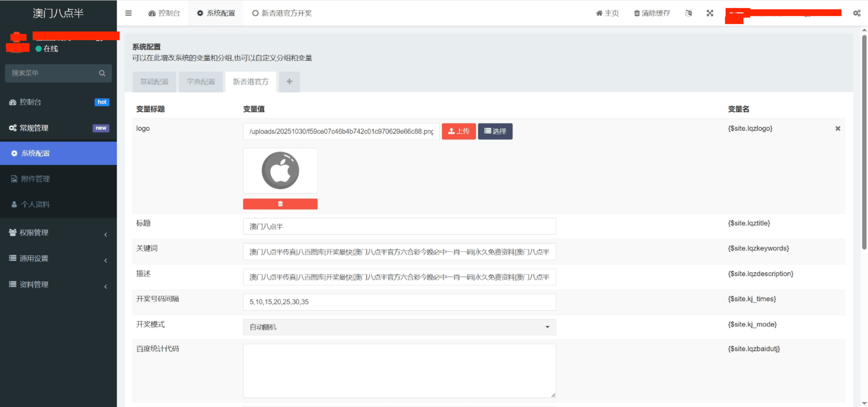868x407 pixels.
Task: Click the hamburger sidebar toggle icon
Action: pyautogui.click(x=128, y=13)
